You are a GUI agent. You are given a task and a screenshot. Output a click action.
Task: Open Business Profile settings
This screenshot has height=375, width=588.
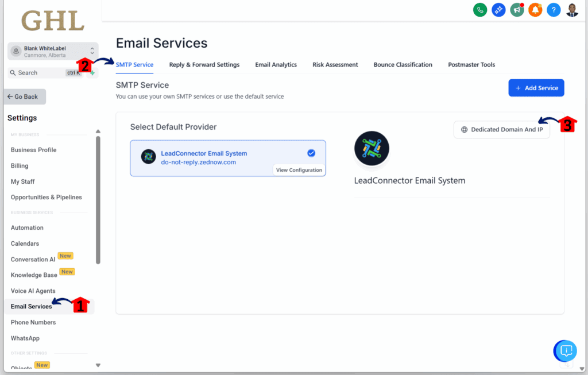click(x=34, y=150)
